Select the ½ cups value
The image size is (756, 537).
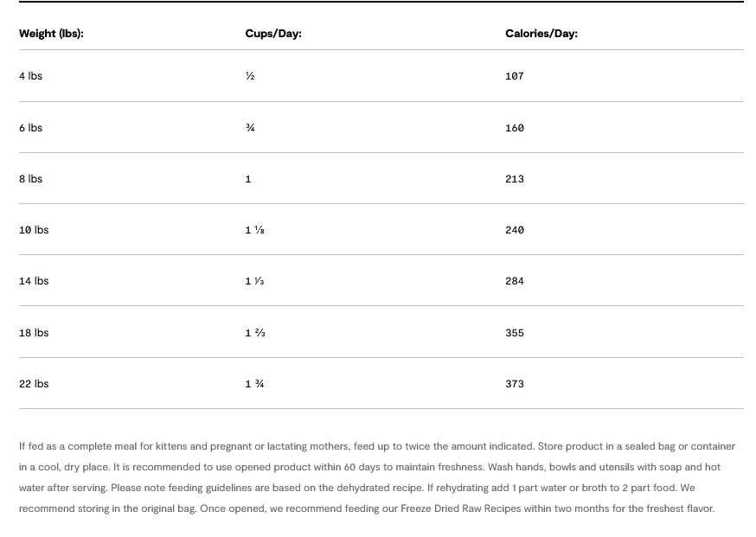click(250, 76)
